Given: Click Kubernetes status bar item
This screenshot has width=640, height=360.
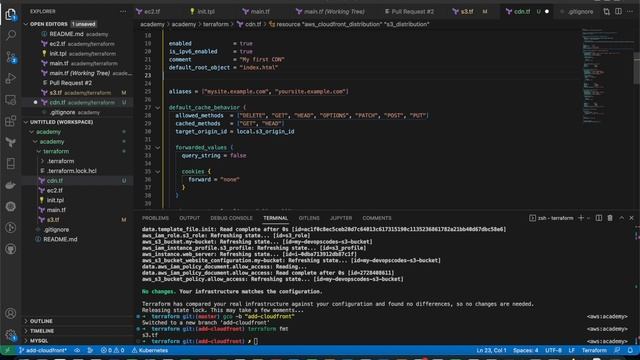Looking at the screenshot, I should pyautogui.click(x=150, y=350).
